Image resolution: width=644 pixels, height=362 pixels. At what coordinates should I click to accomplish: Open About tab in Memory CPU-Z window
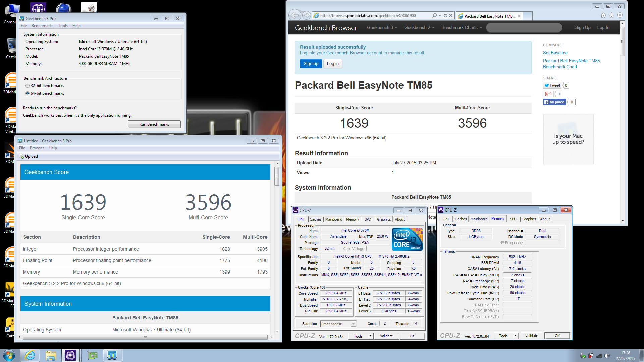click(545, 219)
